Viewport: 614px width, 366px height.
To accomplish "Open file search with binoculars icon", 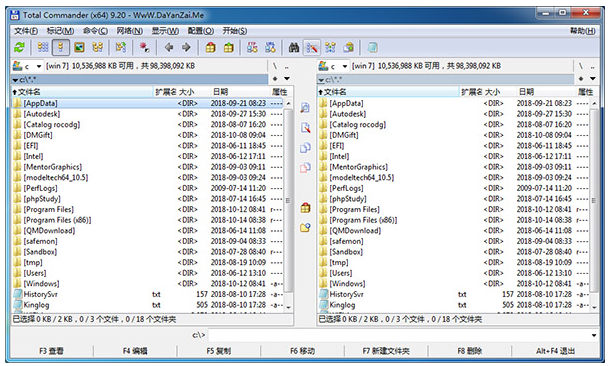I will coord(294,48).
